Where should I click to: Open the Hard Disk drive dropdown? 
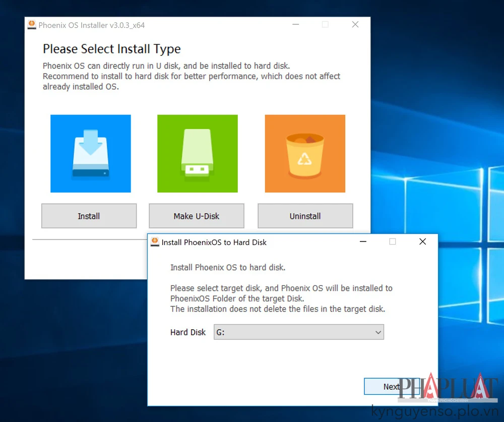pos(299,332)
